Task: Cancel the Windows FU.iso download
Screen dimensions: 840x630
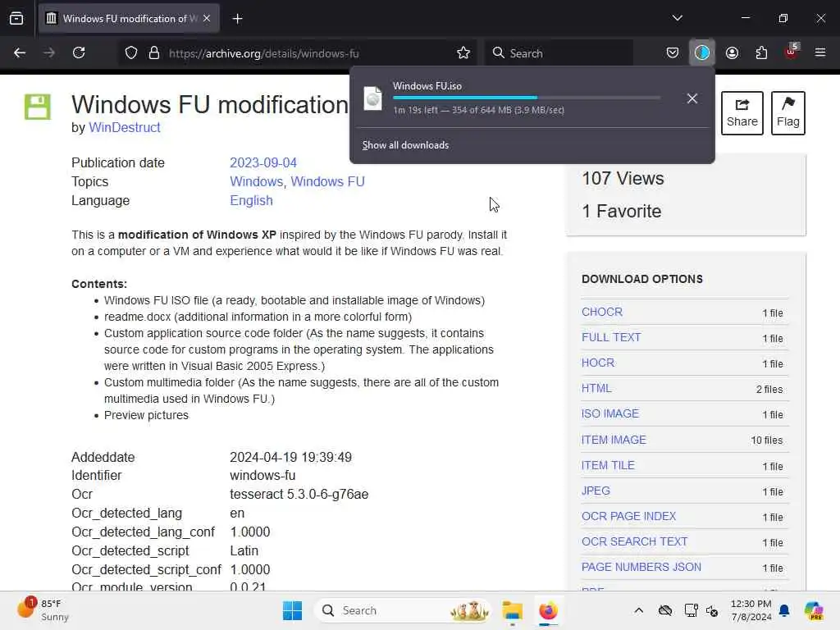Action: coord(692,98)
